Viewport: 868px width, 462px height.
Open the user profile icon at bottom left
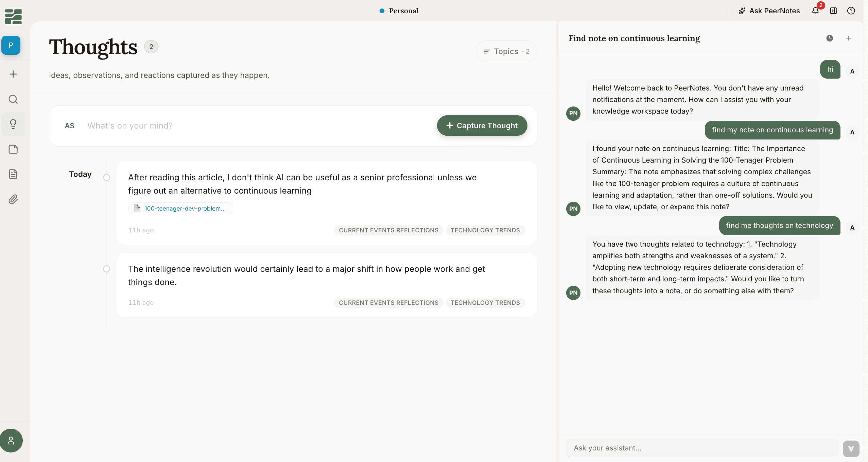point(11,441)
